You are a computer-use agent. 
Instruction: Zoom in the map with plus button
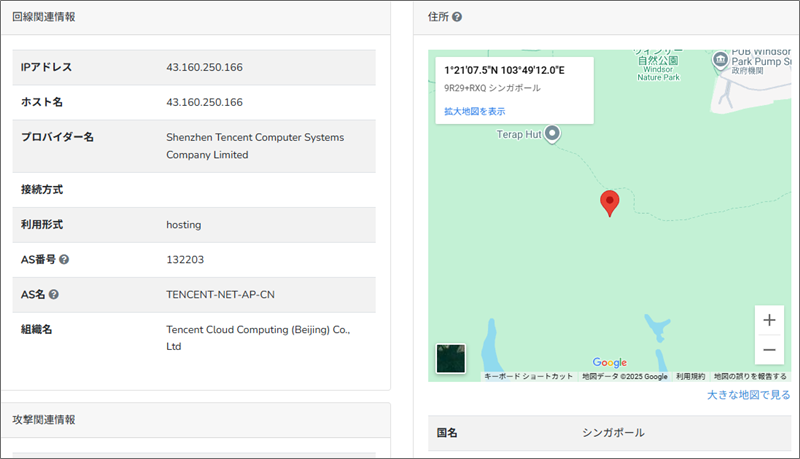point(769,320)
